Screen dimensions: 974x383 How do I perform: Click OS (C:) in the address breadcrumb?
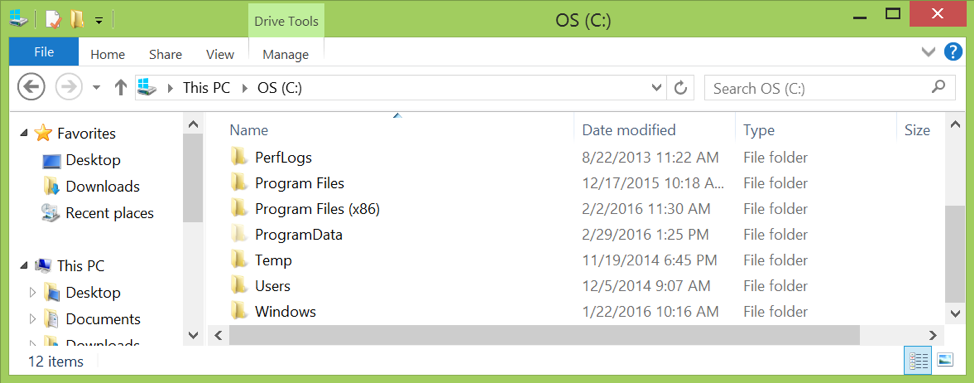point(280,88)
